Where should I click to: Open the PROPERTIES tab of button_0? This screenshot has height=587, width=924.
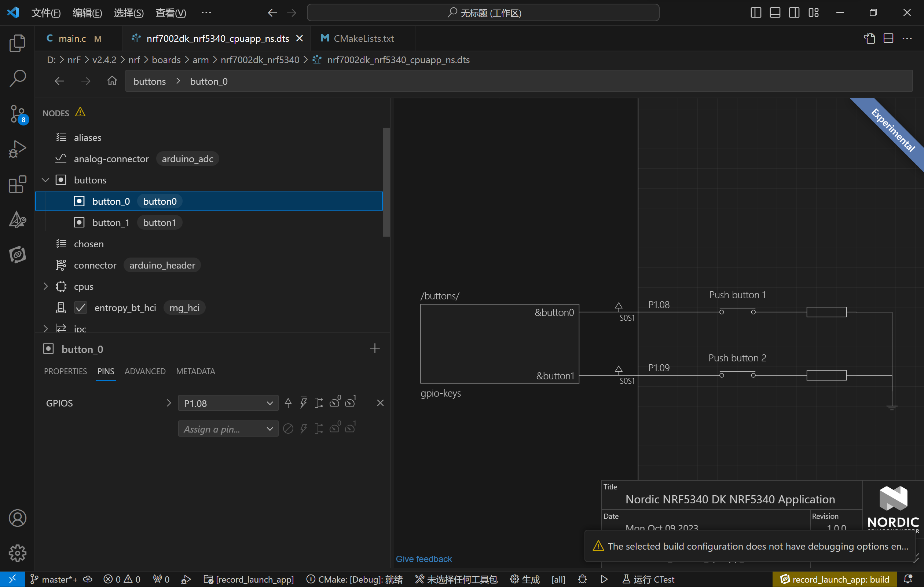click(65, 371)
